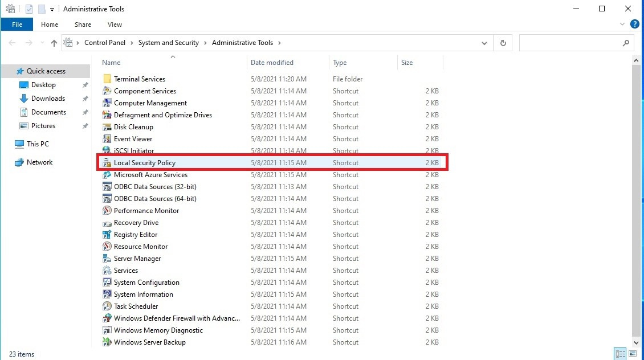
Task: Open Desktop in the navigation pane
Action: pos(43,84)
